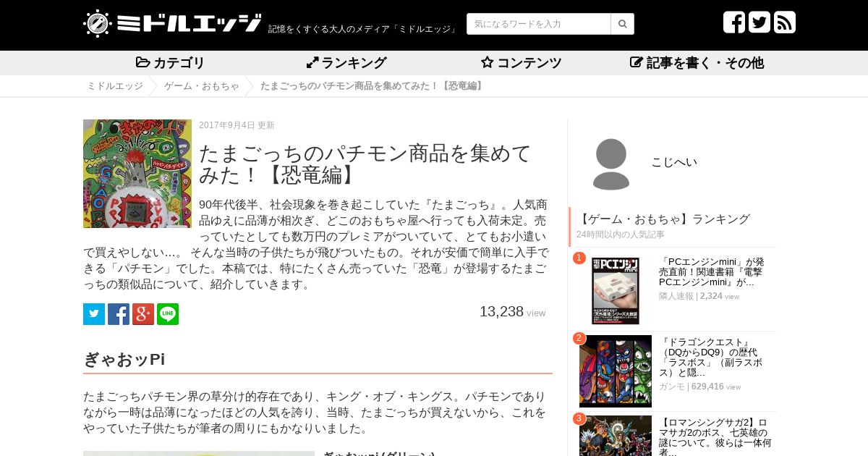Screen dimensions: 868x456
Task: Open 【ロマンシングサガ2】七英雄 article link
Action: click(x=715, y=436)
